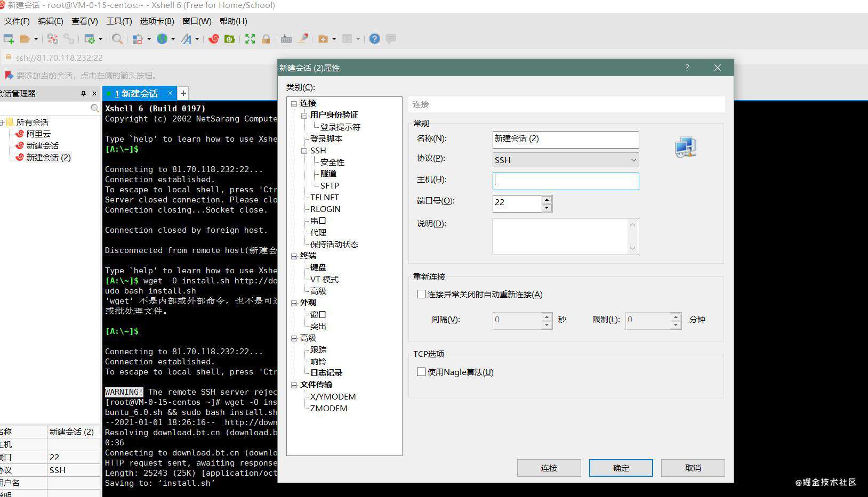Launch Xftp green folder icon
The image size is (868, 497).
coord(230,39)
